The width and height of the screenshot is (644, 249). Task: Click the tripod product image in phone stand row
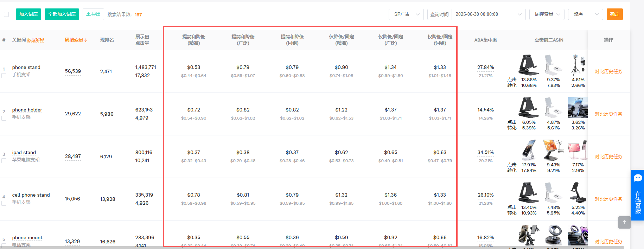click(x=578, y=65)
